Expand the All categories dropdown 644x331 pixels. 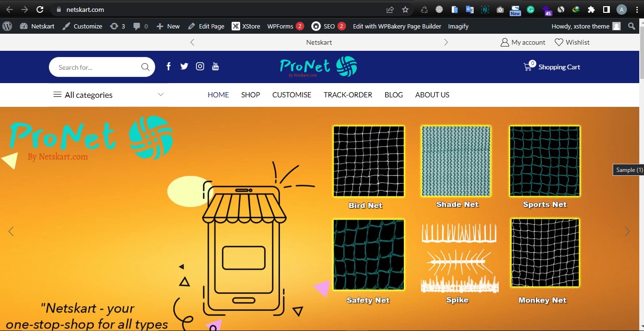[x=109, y=95]
